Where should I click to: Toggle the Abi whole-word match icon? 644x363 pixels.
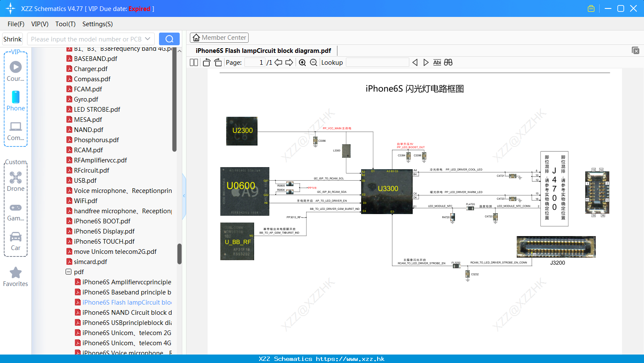[437, 63]
